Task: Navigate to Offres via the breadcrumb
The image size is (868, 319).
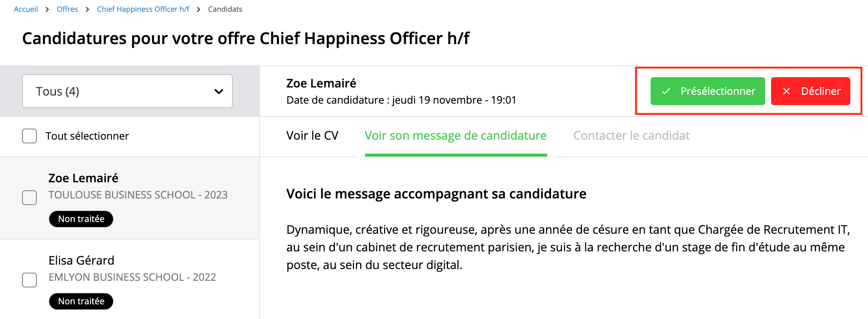Action: pos(68,9)
